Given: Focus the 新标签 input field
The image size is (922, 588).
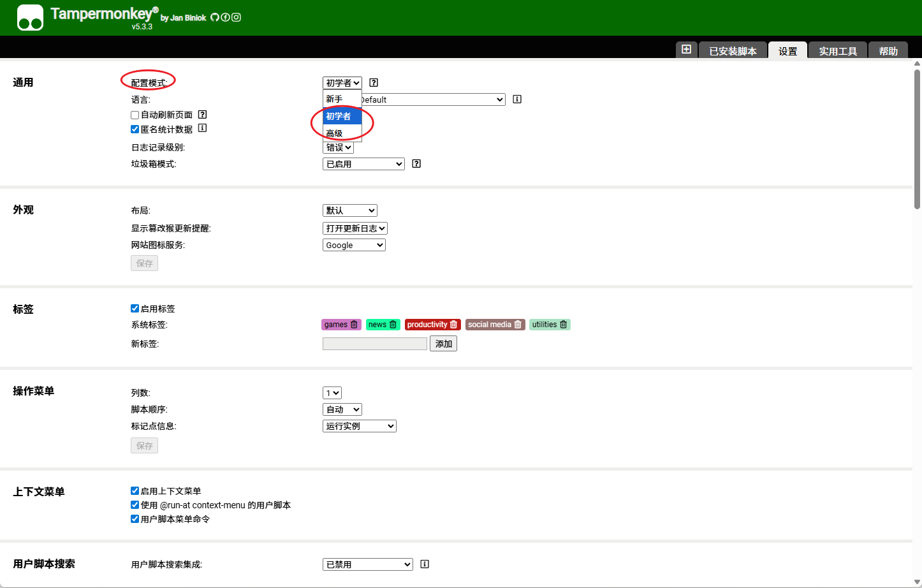Looking at the screenshot, I should 375,344.
